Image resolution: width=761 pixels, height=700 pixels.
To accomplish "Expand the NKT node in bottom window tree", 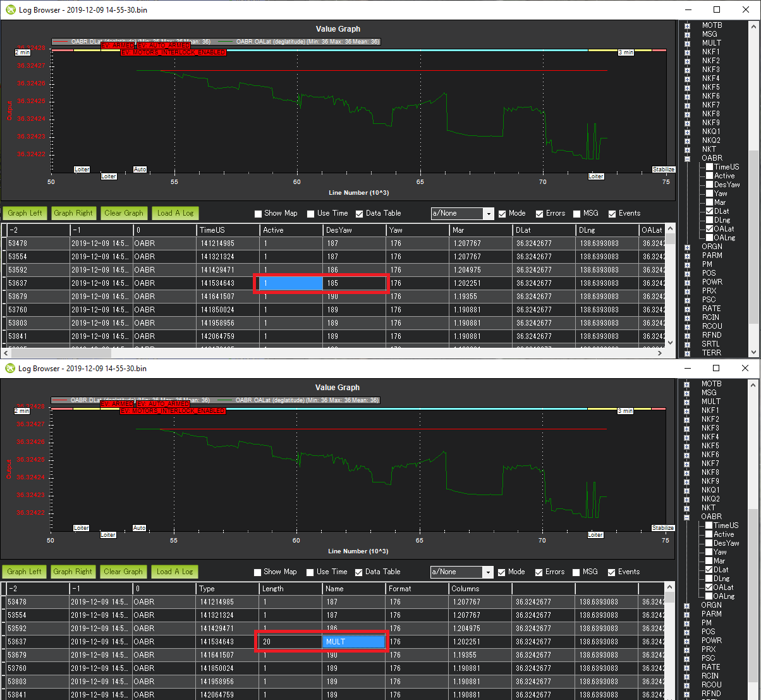I will (686, 508).
